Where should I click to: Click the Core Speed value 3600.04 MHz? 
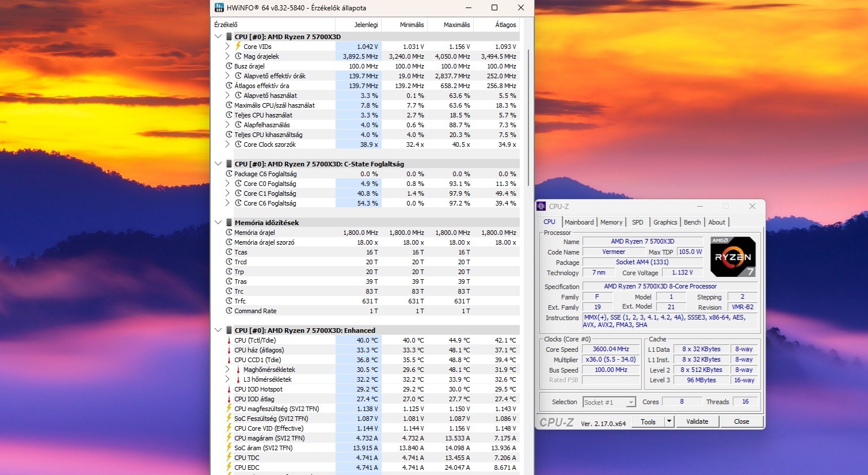tap(611, 349)
